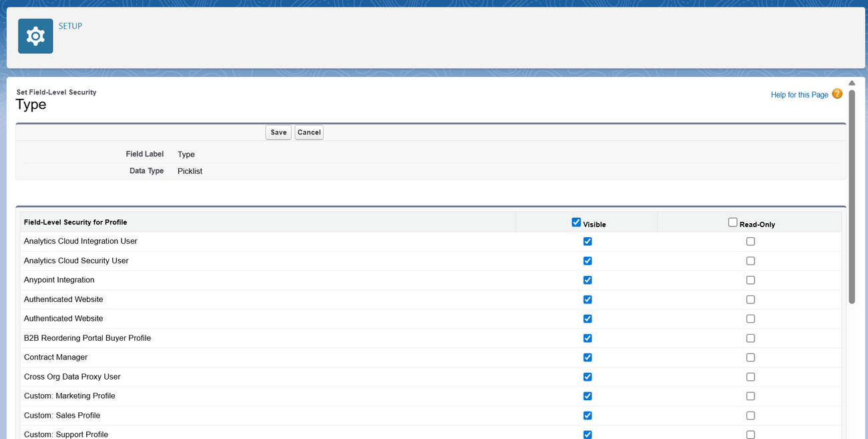Uncheck Visible for Custom: Marketing Profile

pyautogui.click(x=588, y=396)
